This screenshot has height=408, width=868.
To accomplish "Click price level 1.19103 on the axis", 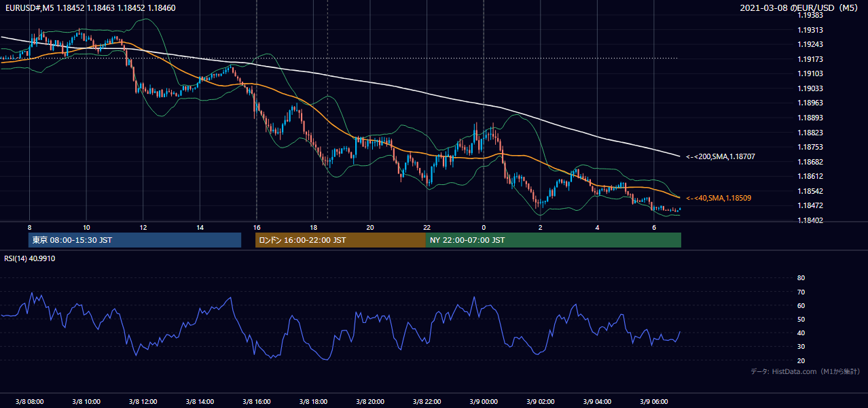I will pos(810,74).
